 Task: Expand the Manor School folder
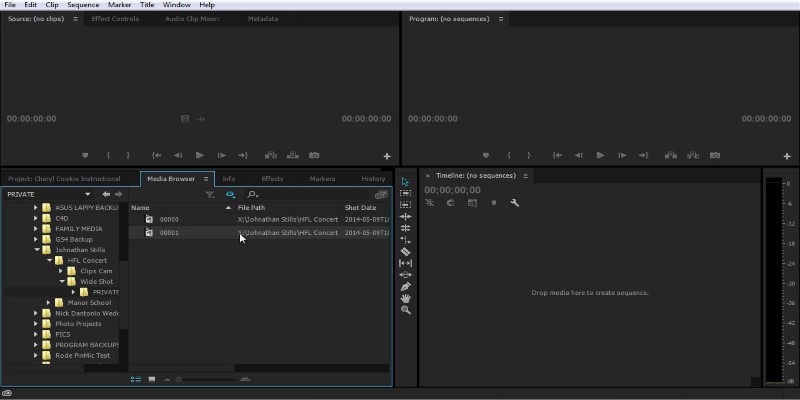coord(49,303)
